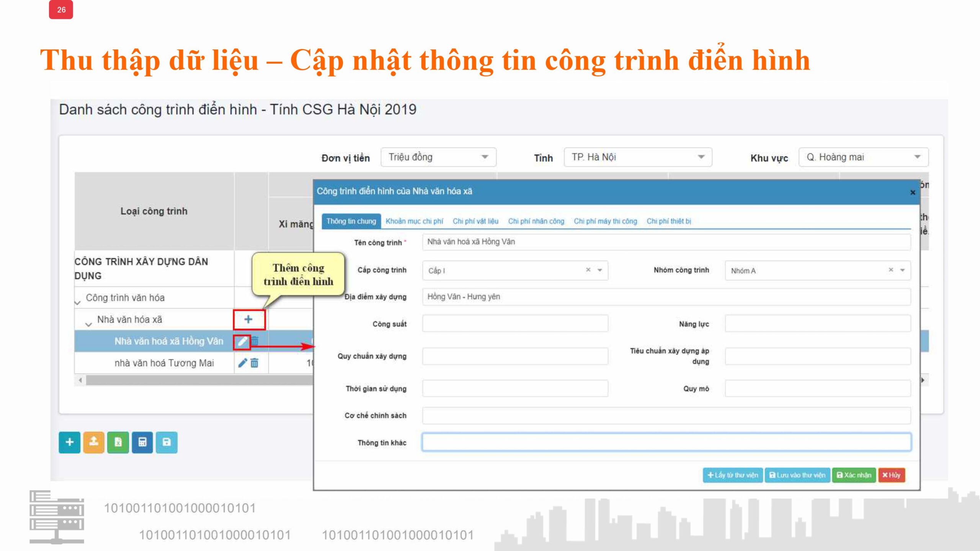Click the pencil icon for nhà văn hoá Tương Mai
The image size is (980, 551).
pos(242,363)
